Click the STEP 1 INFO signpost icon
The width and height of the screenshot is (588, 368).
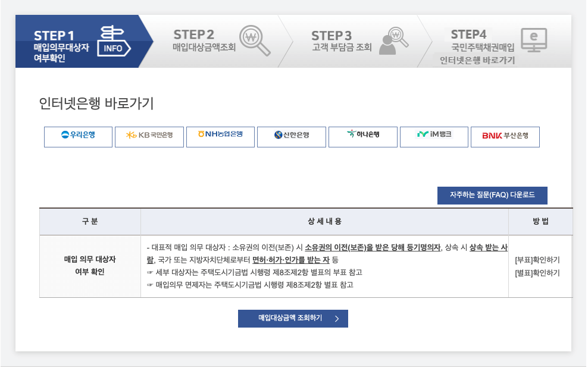point(113,41)
